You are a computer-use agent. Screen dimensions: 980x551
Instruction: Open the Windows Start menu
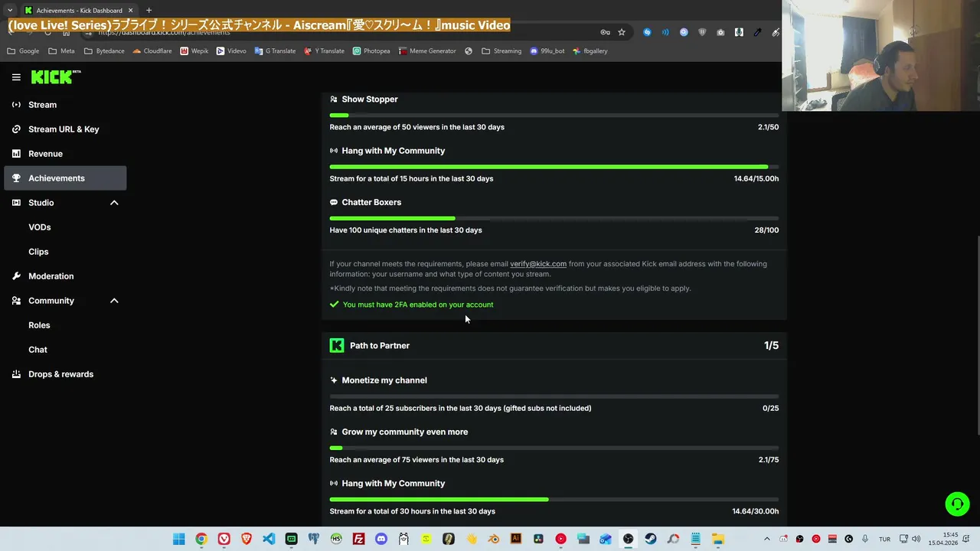click(x=178, y=539)
